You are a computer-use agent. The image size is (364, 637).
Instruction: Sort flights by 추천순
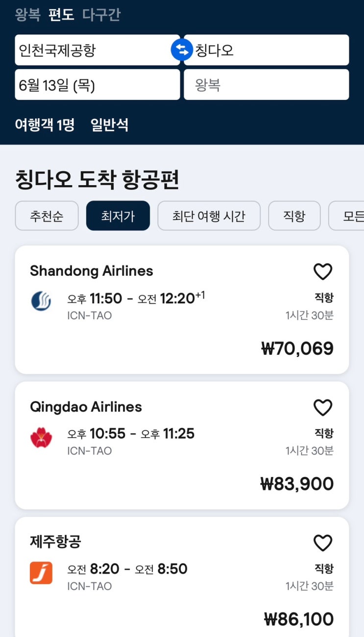coord(47,216)
